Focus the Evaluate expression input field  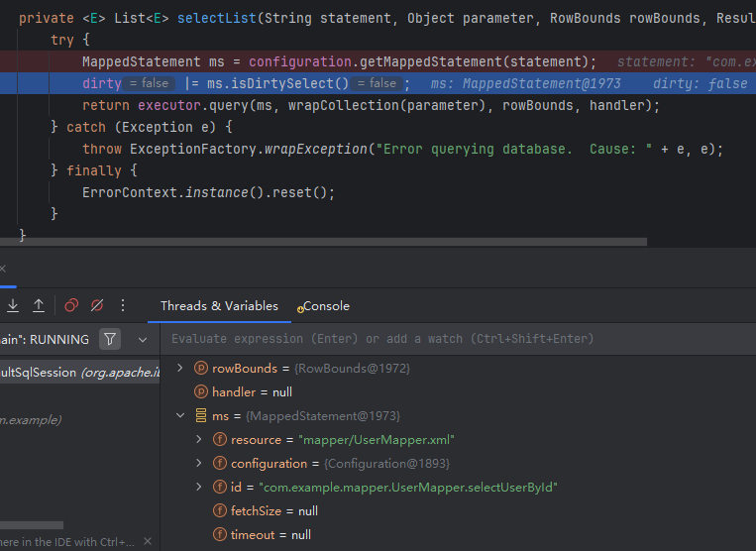tap(458, 339)
